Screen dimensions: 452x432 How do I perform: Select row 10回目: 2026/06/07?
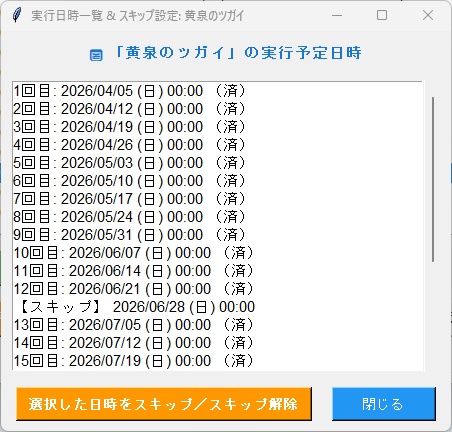(217, 253)
